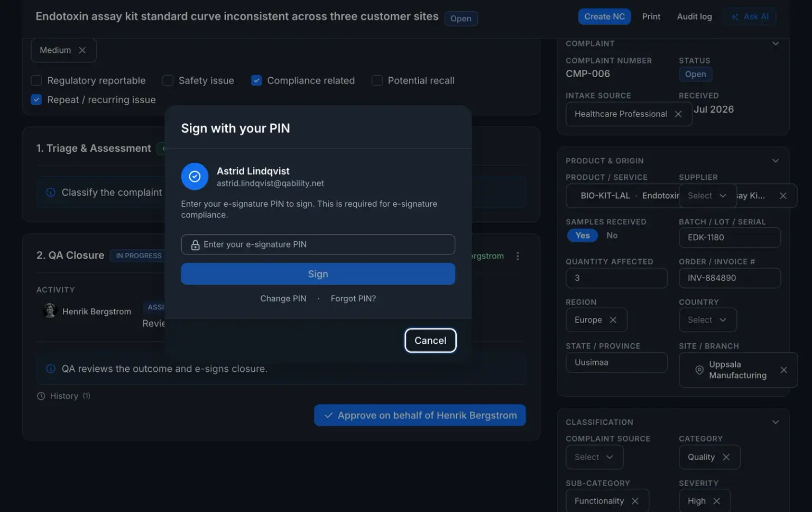Viewport: 812px width, 512px height.
Task: Click the Open status badge in title
Action: click(460, 19)
